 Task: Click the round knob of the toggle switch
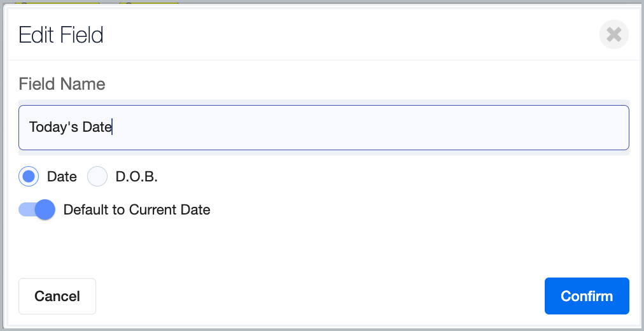(45, 210)
